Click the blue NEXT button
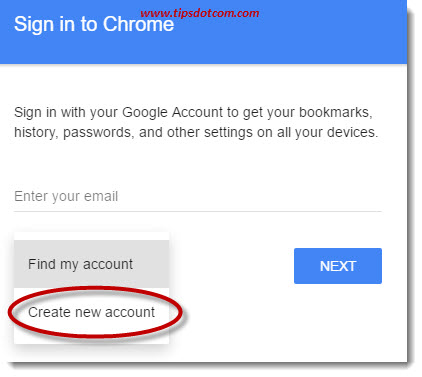Viewport: 422px width, 377px height. point(338,266)
